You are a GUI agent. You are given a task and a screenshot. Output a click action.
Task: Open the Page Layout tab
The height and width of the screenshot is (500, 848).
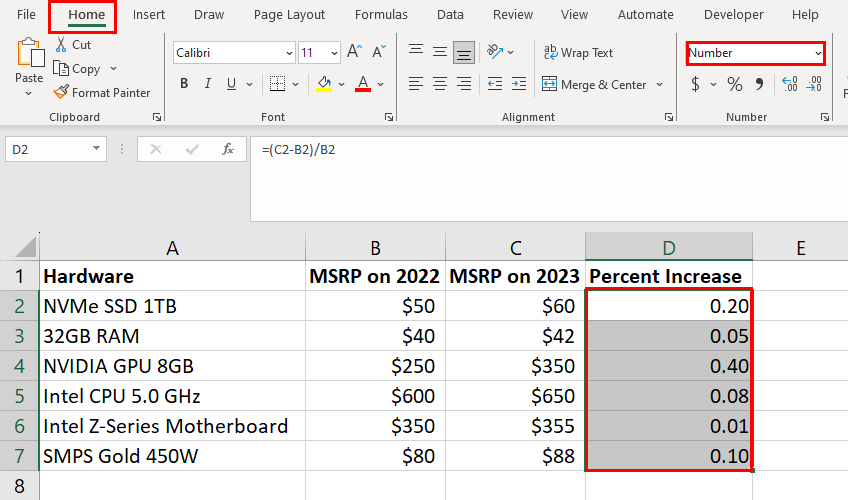click(x=289, y=15)
